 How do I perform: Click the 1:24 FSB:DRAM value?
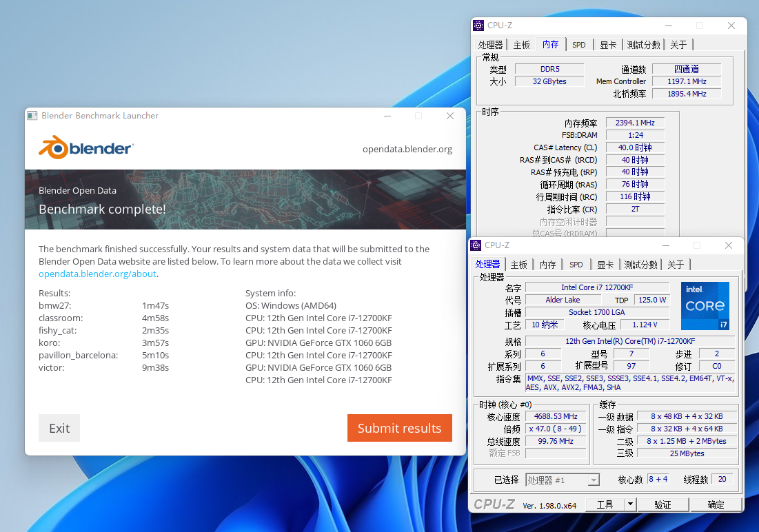pos(635,135)
